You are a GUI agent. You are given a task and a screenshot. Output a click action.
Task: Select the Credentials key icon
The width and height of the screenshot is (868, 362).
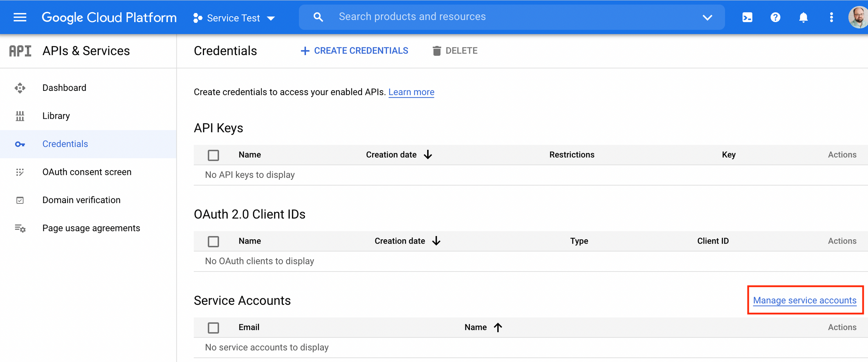(20, 144)
